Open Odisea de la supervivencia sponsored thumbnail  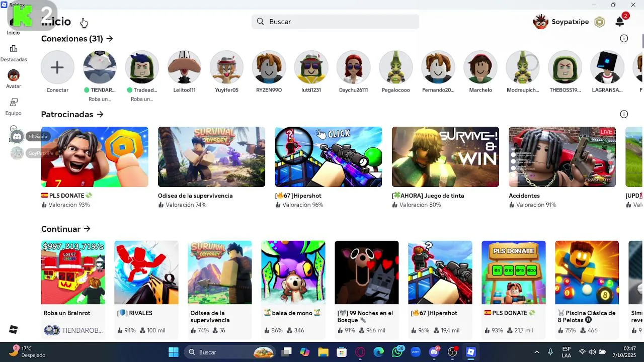[211, 157]
